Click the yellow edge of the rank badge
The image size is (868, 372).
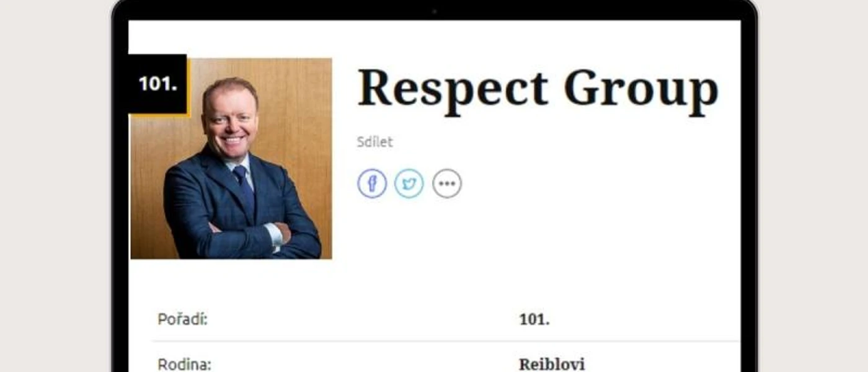coord(159,115)
